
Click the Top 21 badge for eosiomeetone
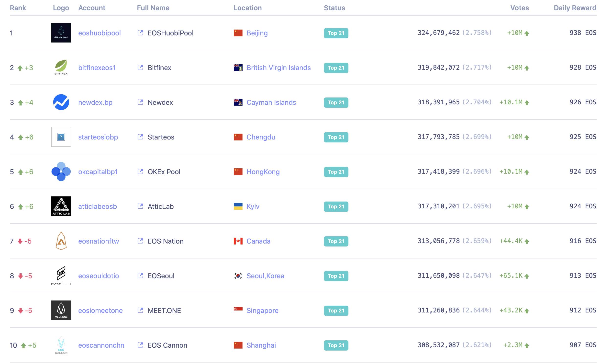point(336,310)
